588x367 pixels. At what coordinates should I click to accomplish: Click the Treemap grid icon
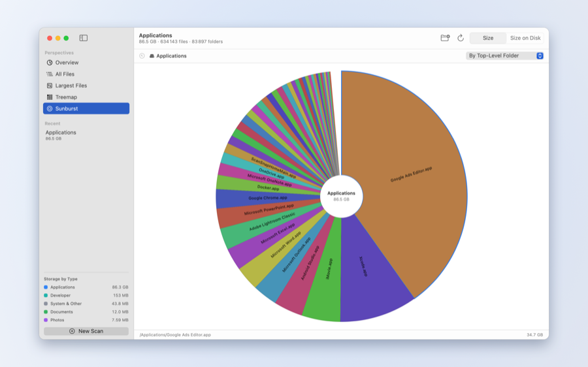coord(50,97)
